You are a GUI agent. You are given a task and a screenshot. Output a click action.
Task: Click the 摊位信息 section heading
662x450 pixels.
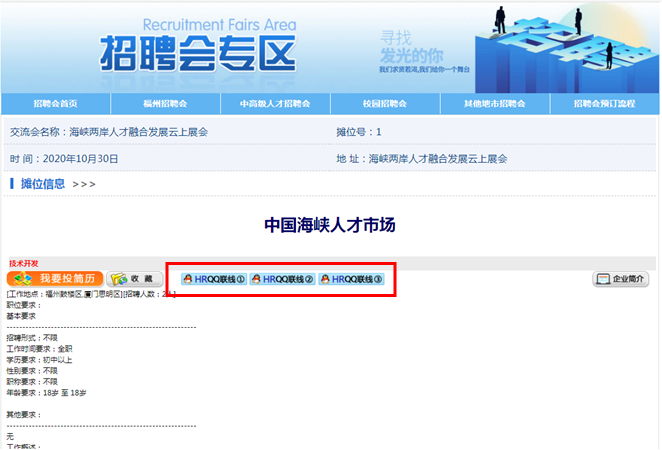pos(43,184)
